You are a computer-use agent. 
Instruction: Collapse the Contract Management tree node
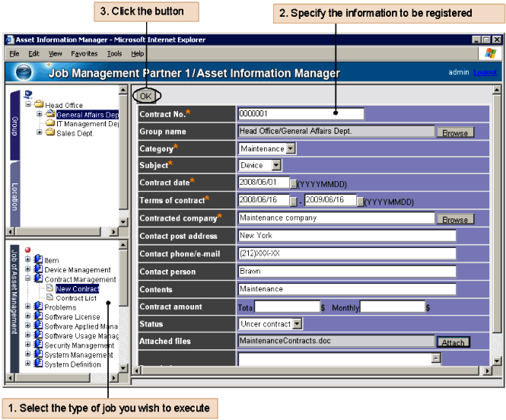click(x=28, y=279)
